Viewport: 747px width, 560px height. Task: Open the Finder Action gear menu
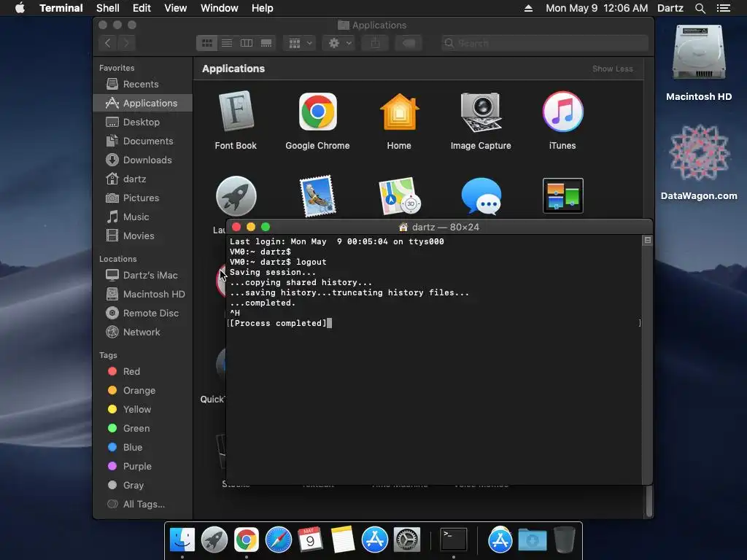coord(340,43)
